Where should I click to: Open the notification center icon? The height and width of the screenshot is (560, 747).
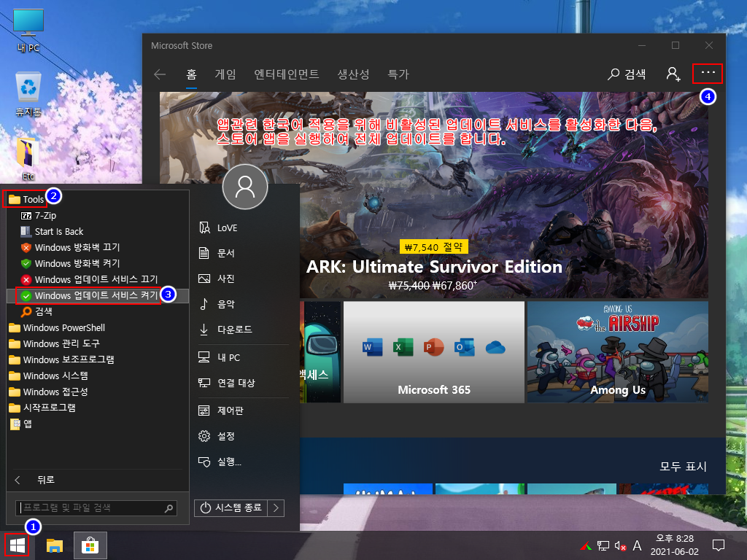[x=718, y=545]
